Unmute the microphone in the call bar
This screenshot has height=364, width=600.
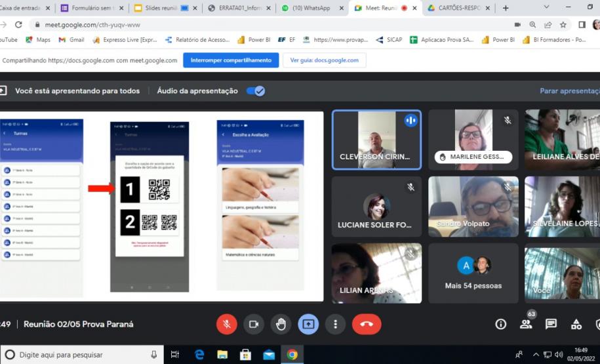click(x=226, y=324)
